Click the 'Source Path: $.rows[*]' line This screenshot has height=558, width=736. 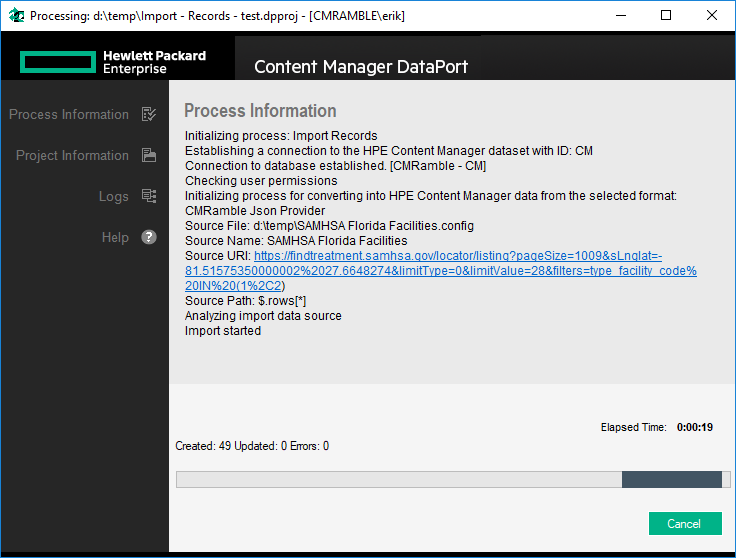pos(245,301)
